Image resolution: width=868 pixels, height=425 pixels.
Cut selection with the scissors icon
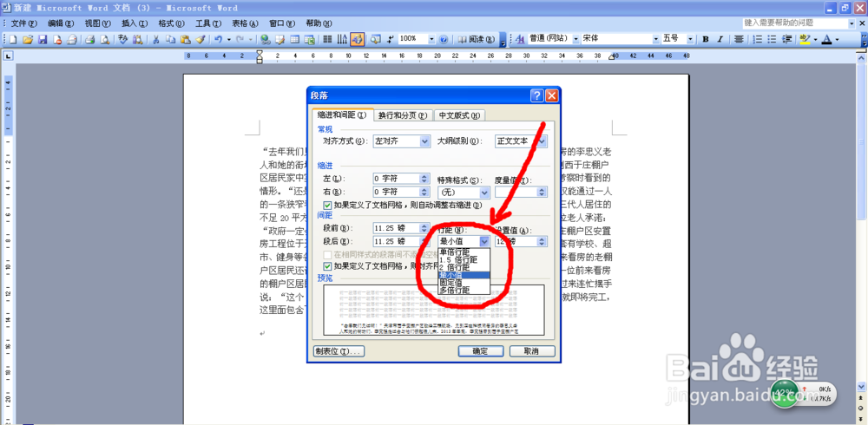click(155, 39)
